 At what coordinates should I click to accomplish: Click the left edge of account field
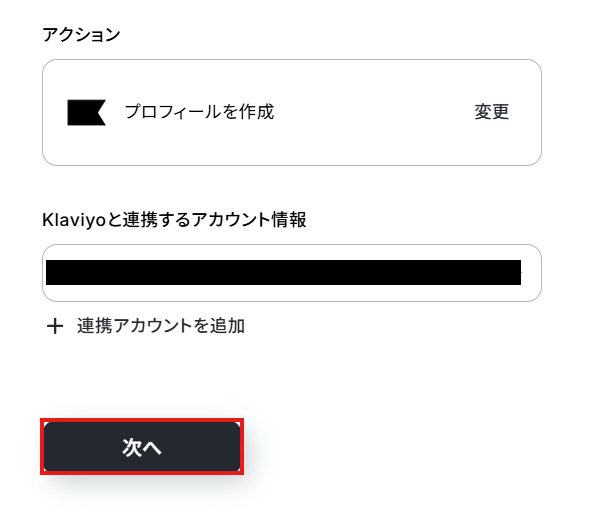coord(49,273)
